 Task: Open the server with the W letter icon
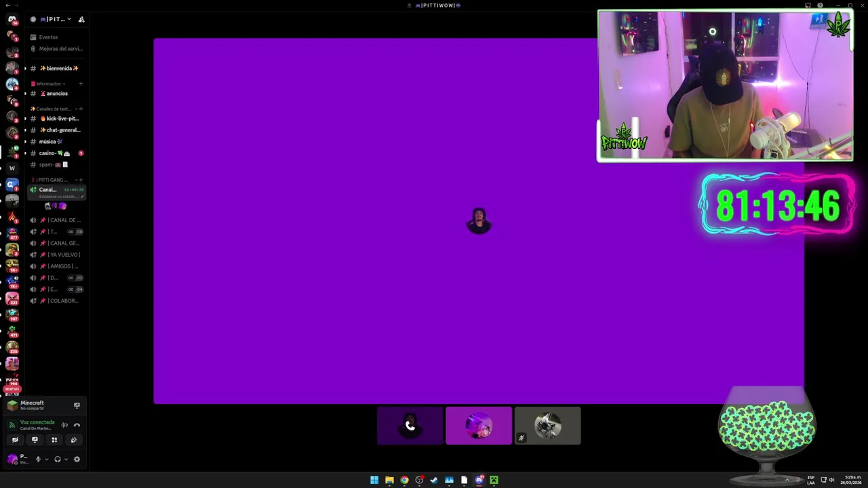(12, 168)
